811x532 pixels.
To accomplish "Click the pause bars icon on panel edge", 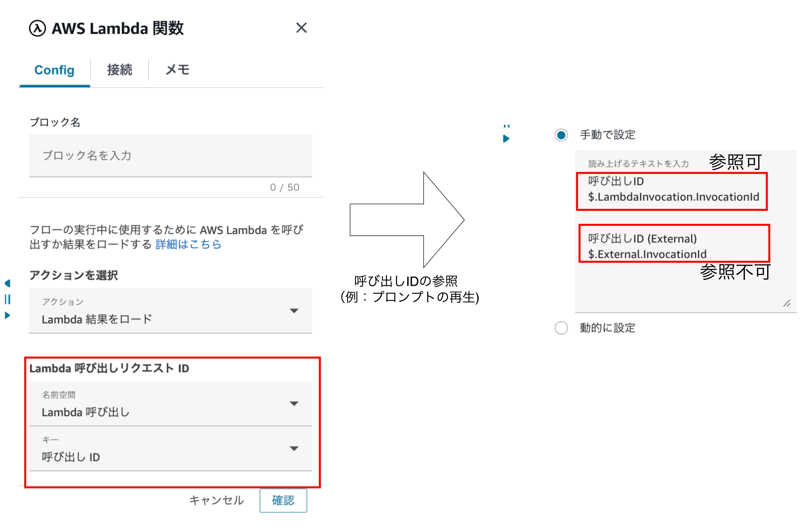I will 7,299.
